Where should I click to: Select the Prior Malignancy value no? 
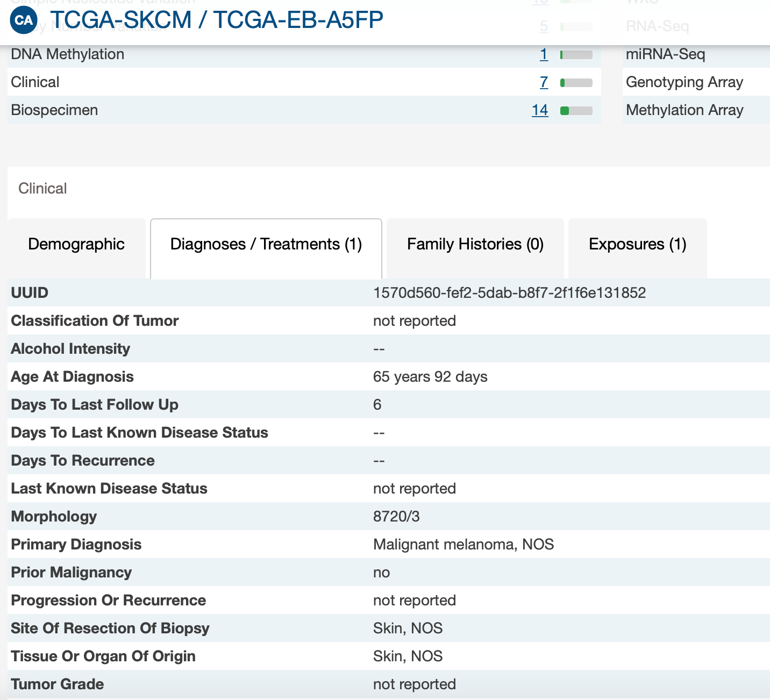pyautogui.click(x=382, y=573)
